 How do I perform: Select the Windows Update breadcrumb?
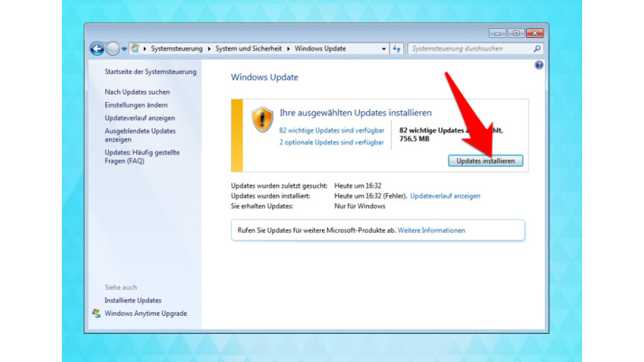320,48
